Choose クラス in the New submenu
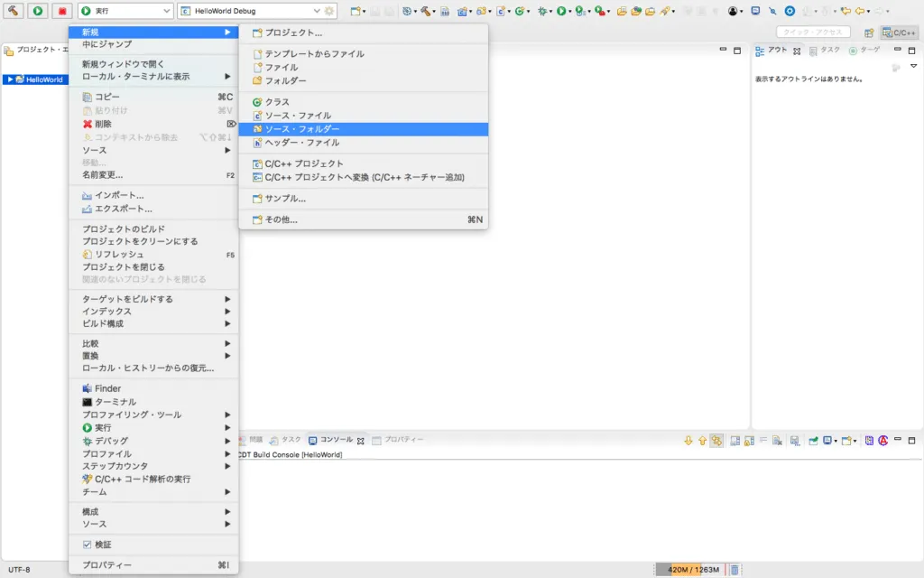 (364, 102)
